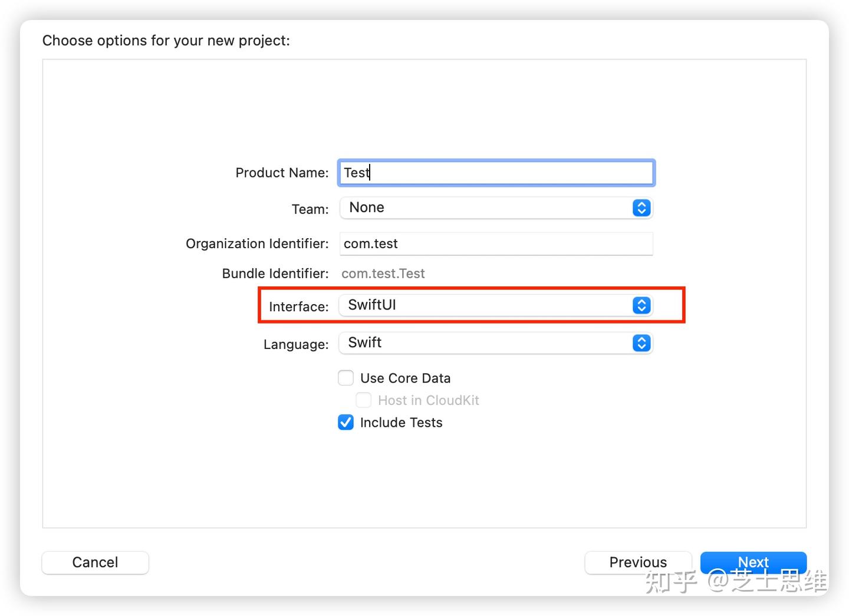Click the Previous button
This screenshot has width=849, height=616.
638,562
